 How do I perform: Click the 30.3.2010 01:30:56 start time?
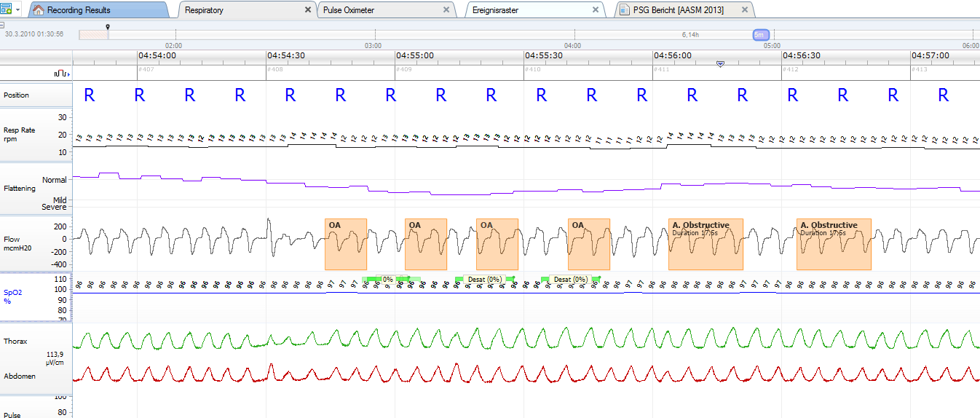coord(33,34)
